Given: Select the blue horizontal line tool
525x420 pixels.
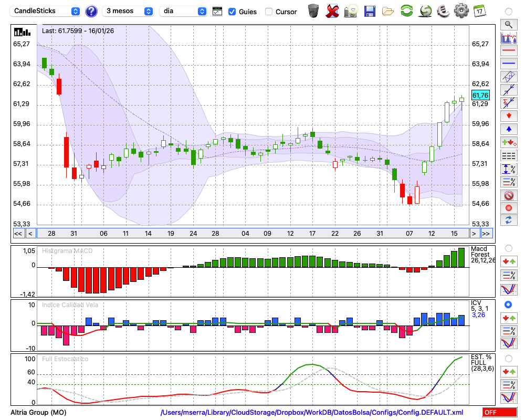Looking at the screenshot, I should [508, 64].
